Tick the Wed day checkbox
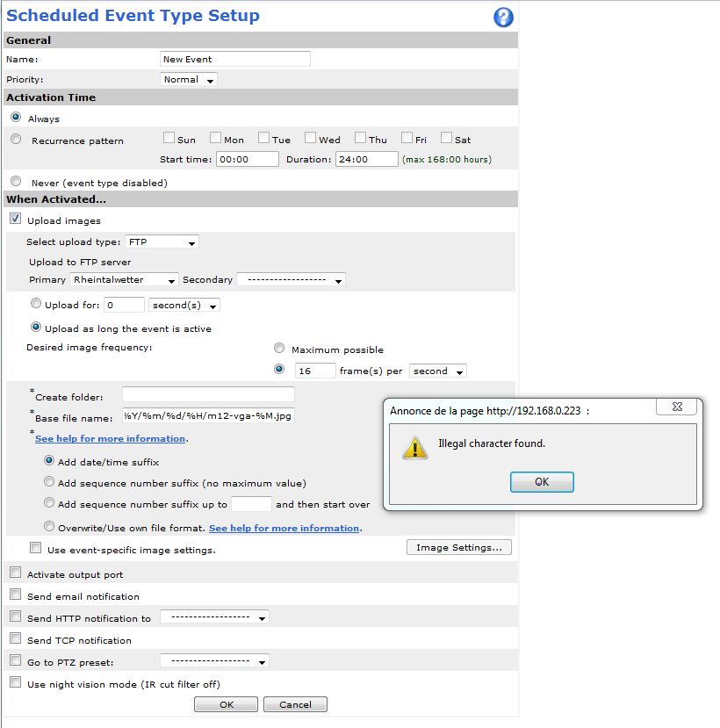The width and height of the screenshot is (720, 728). [x=311, y=139]
